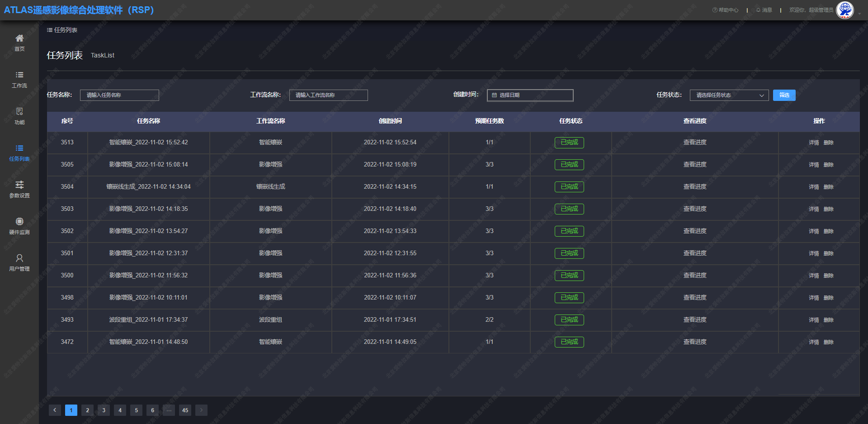Expand the user menu arrow beside avatar

pos(859,14)
